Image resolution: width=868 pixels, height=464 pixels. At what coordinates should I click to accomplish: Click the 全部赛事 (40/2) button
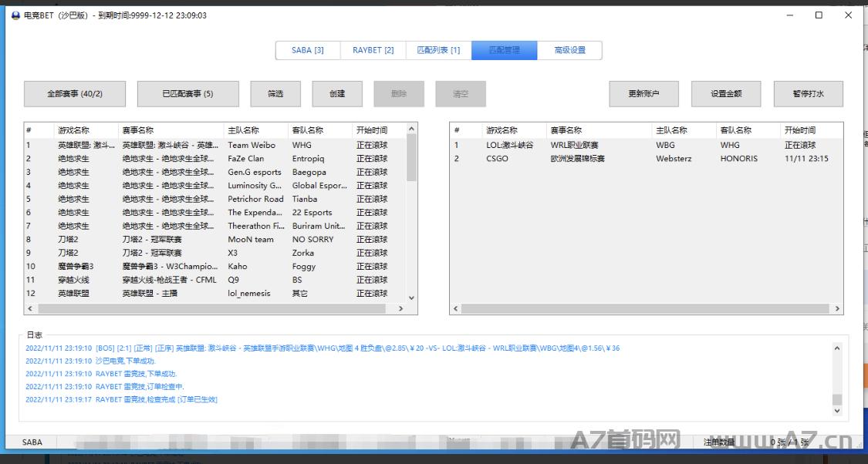[x=75, y=94]
